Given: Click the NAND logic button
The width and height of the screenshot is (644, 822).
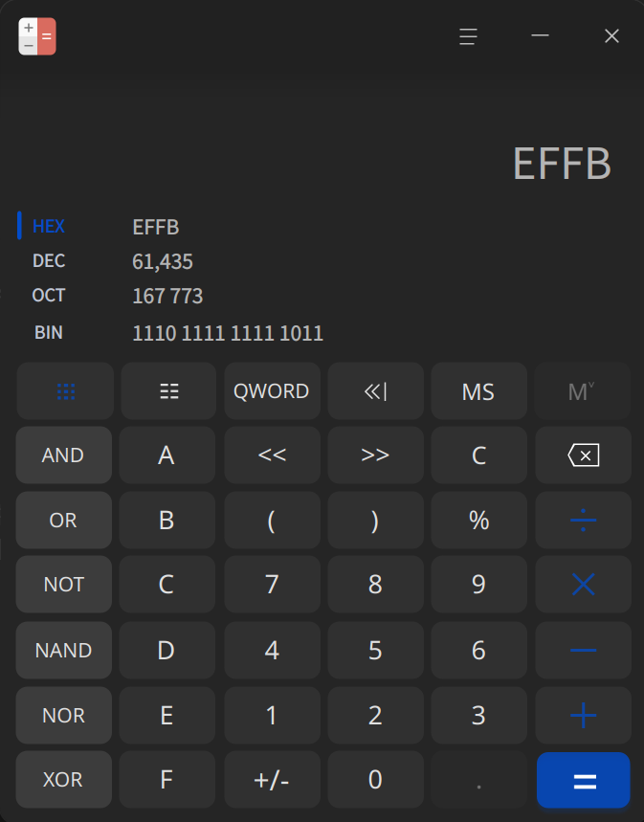Looking at the screenshot, I should (x=63, y=650).
